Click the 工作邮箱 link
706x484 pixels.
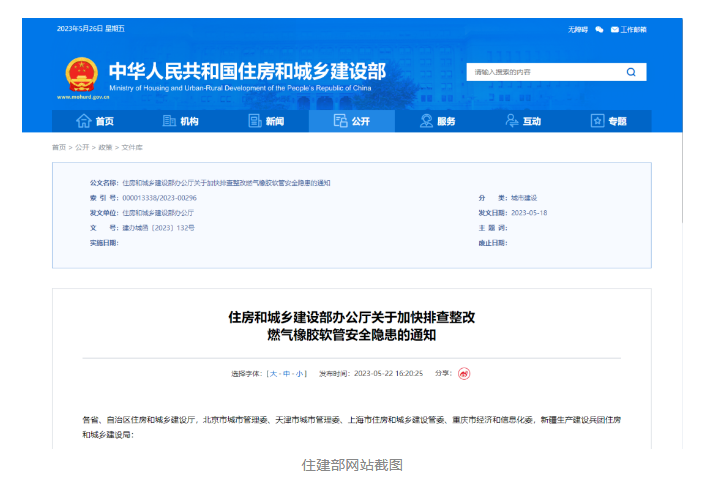[633, 30]
